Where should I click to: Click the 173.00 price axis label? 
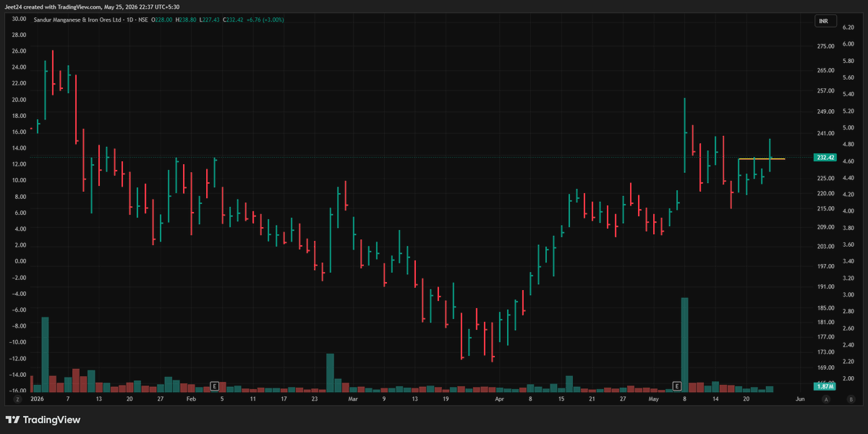click(825, 352)
